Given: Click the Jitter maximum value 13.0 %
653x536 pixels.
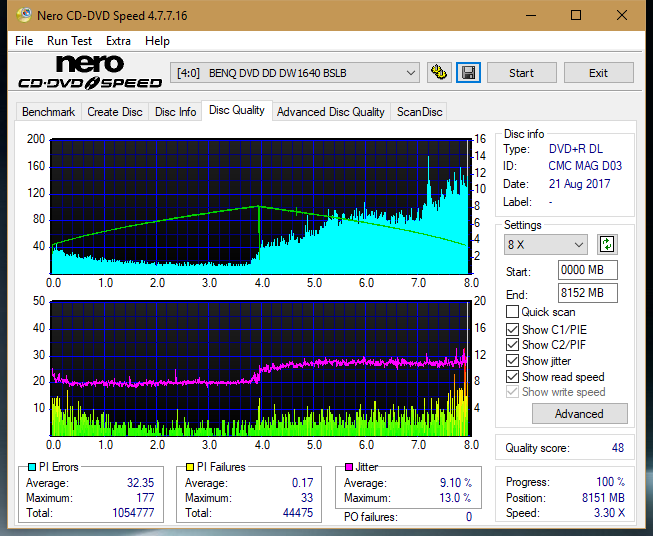Looking at the screenshot, I should (456, 498).
